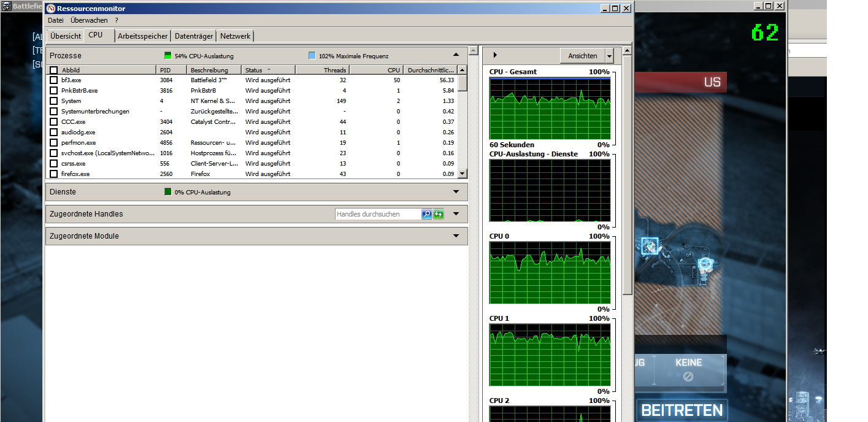Switch to the Netzwerk tab

[x=236, y=36]
